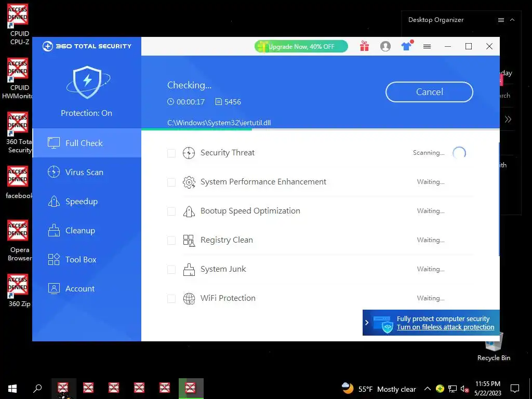532x399 pixels.
Task: Open the T-shirt theme skin icon
Action: [x=406, y=46]
